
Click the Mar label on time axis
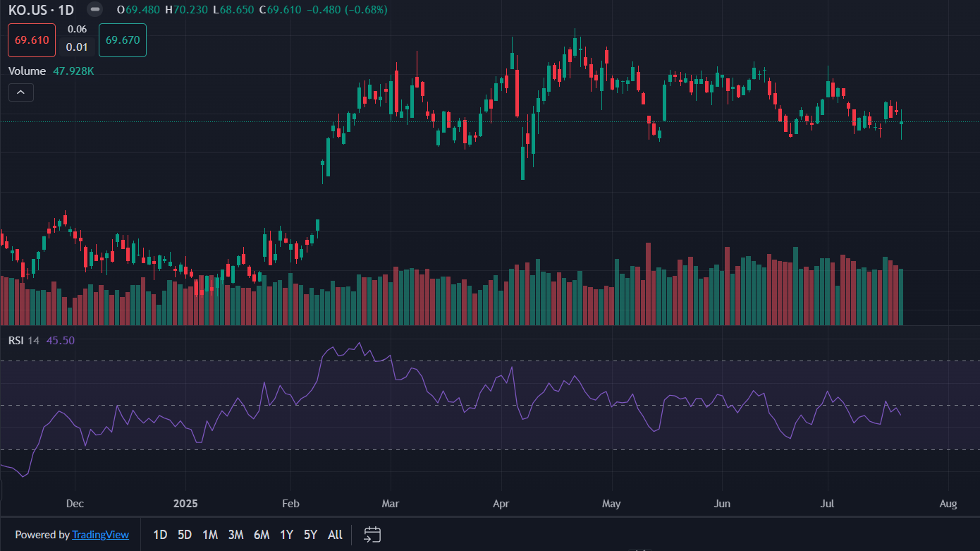tap(390, 504)
